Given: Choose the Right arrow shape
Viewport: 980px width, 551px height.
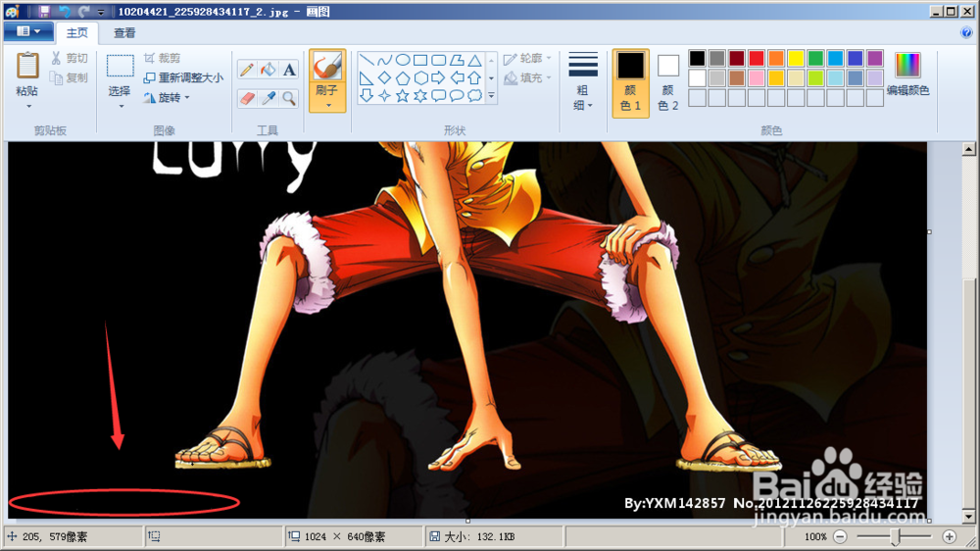Looking at the screenshot, I should pyautogui.click(x=439, y=78).
